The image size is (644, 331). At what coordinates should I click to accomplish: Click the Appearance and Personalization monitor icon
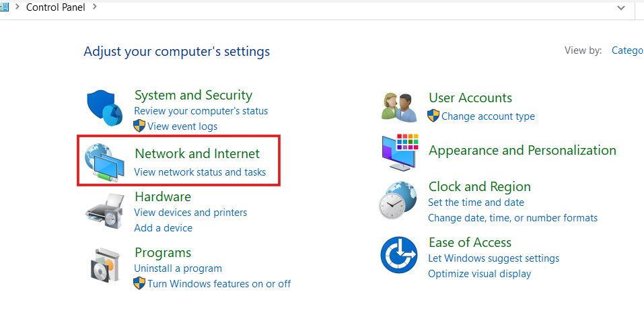pos(400,152)
